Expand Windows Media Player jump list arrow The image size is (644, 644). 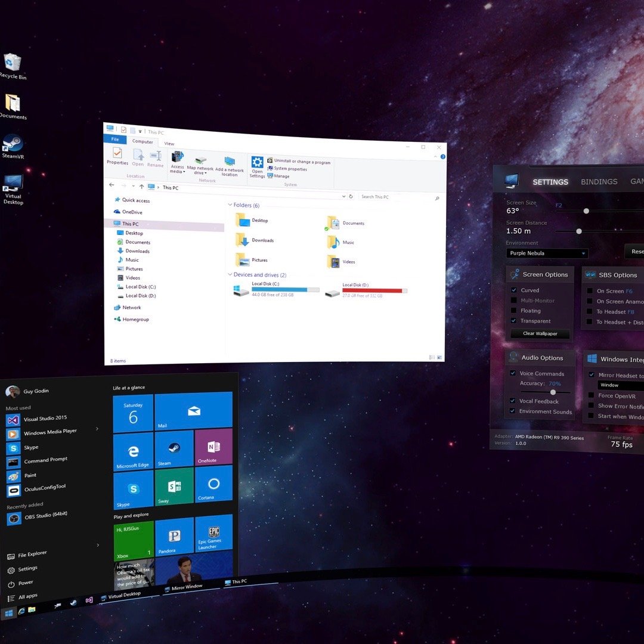(x=97, y=429)
